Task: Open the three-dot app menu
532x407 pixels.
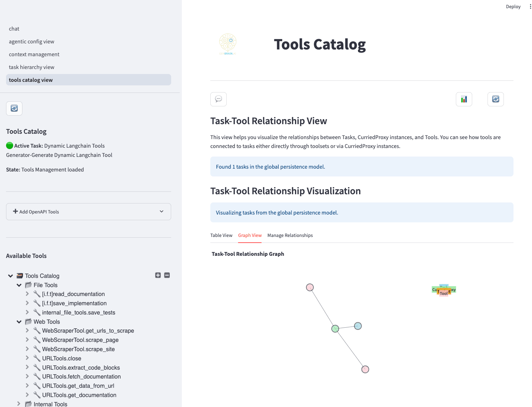Action: pyautogui.click(x=530, y=6)
